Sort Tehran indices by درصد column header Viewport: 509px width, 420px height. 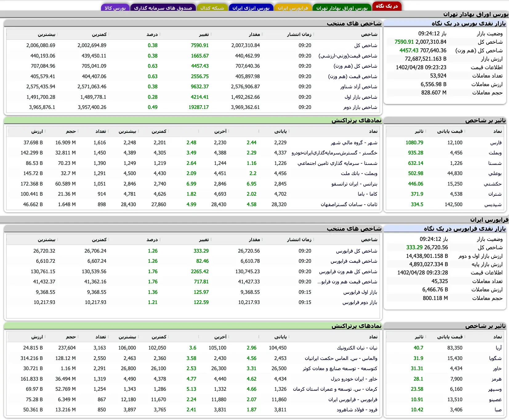tap(152, 34)
